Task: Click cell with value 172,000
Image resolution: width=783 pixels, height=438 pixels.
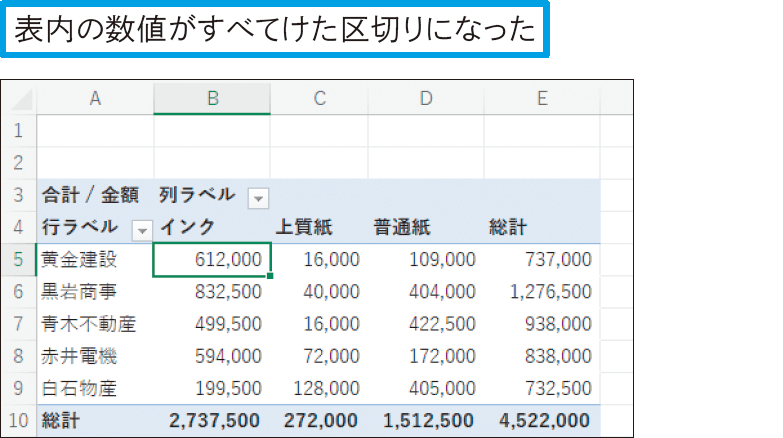Action: (x=426, y=356)
